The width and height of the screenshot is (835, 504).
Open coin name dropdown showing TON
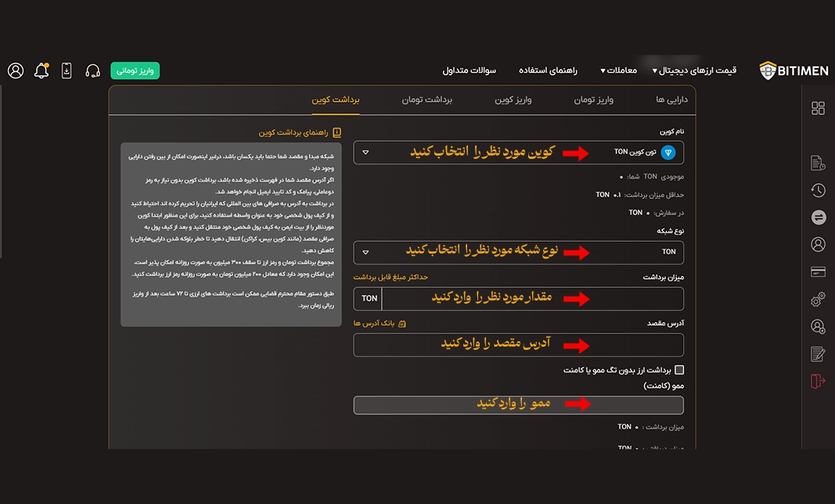518,153
